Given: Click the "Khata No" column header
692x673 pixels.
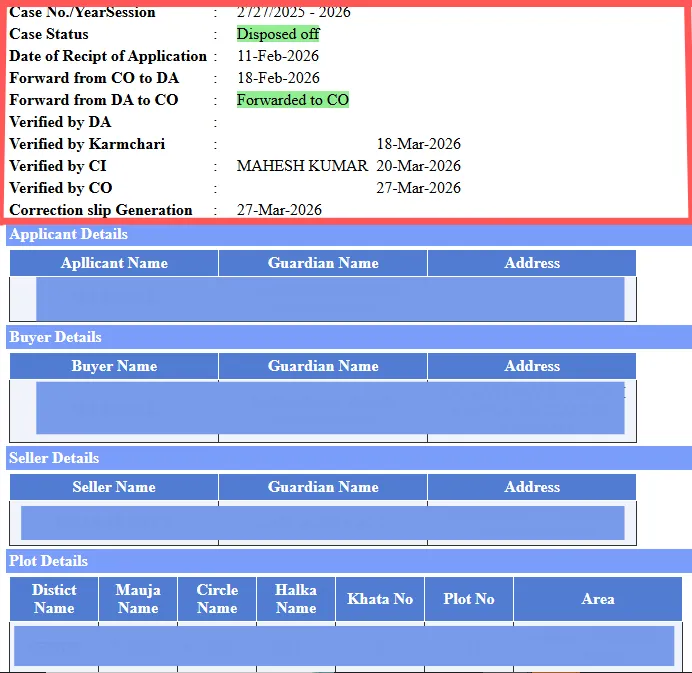Looking at the screenshot, I should [380, 599].
